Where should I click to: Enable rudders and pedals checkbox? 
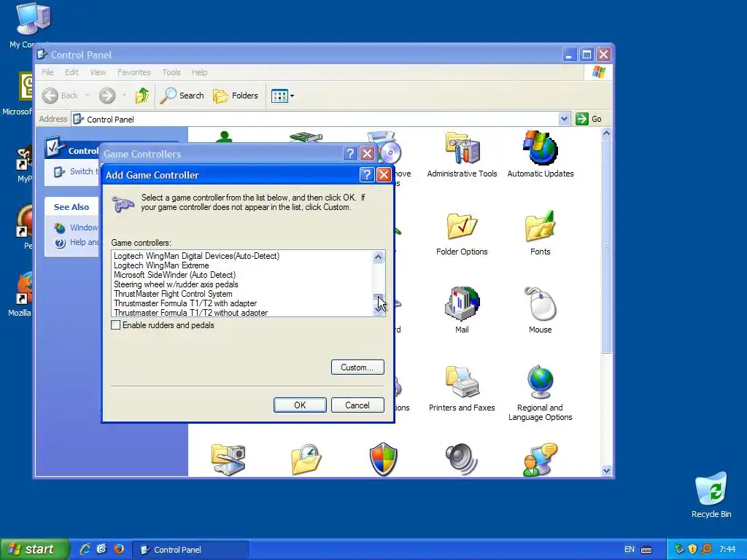pyautogui.click(x=116, y=325)
